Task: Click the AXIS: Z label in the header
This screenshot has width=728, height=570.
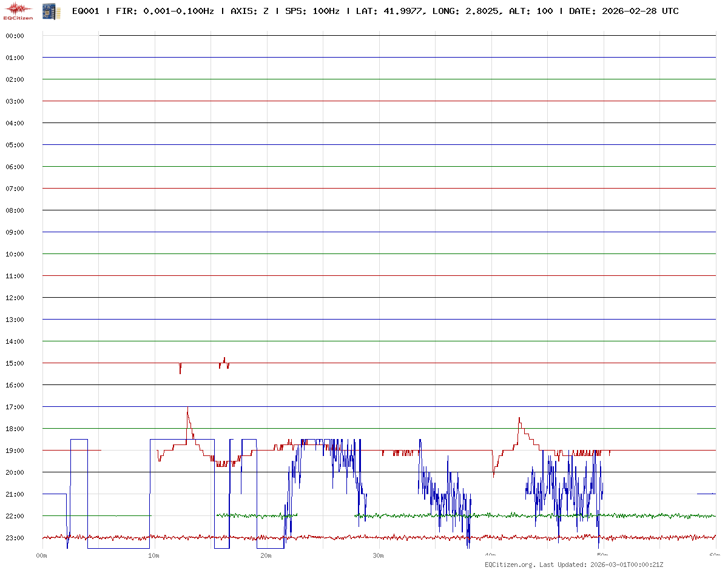Action: click(x=249, y=11)
